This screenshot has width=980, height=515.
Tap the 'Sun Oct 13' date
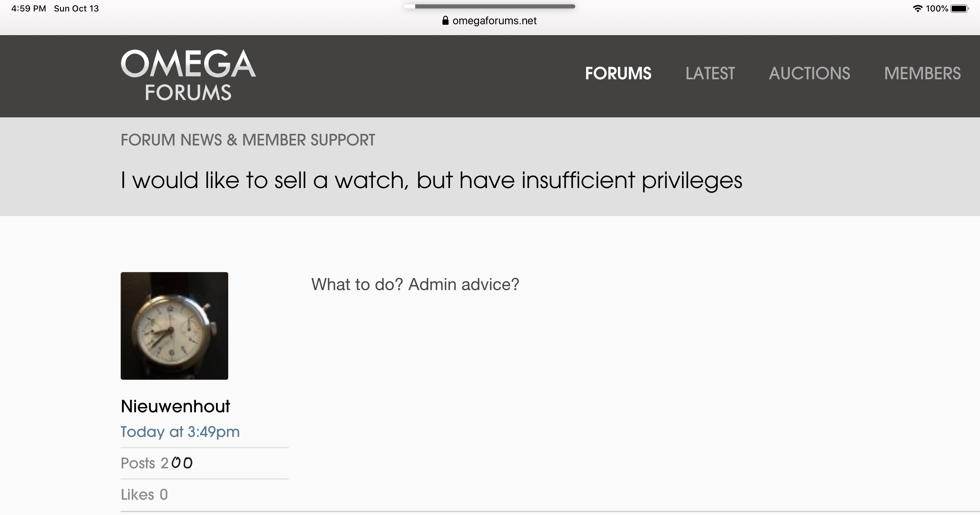[x=76, y=8]
